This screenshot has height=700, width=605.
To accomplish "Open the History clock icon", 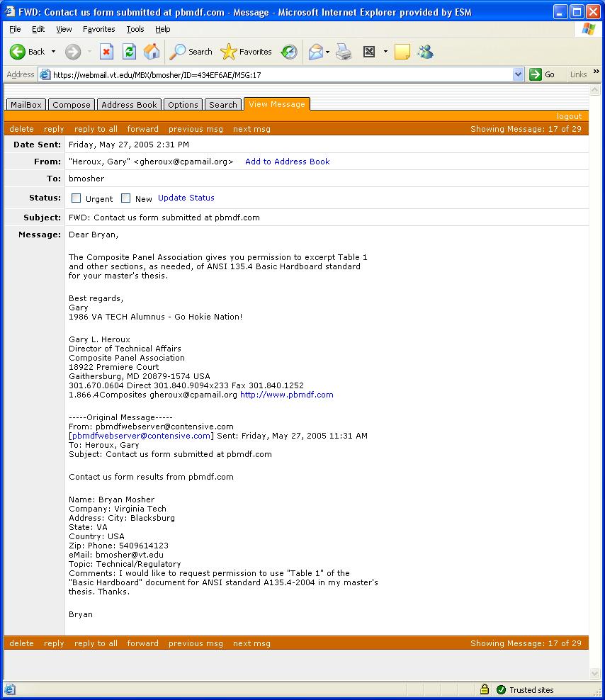I will pos(289,52).
